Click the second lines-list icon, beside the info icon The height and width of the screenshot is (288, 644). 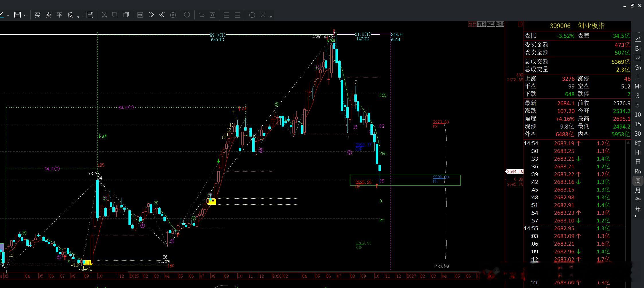pyautogui.click(x=238, y=15)
